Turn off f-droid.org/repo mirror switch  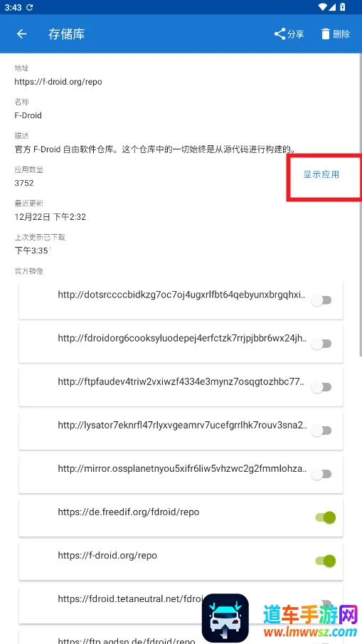pos(326,561)
